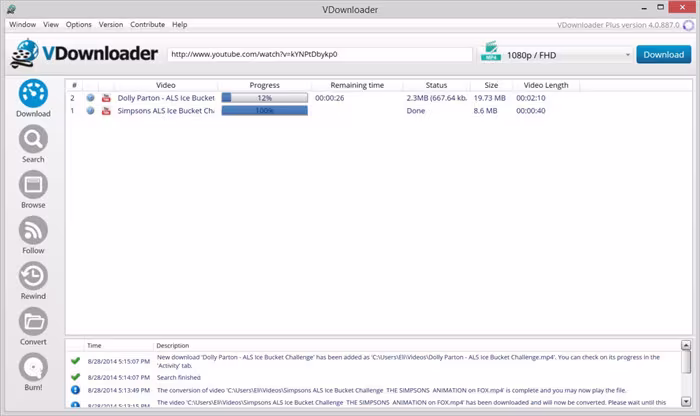
Task: Sort by the # column header
Action: point(74,85)
